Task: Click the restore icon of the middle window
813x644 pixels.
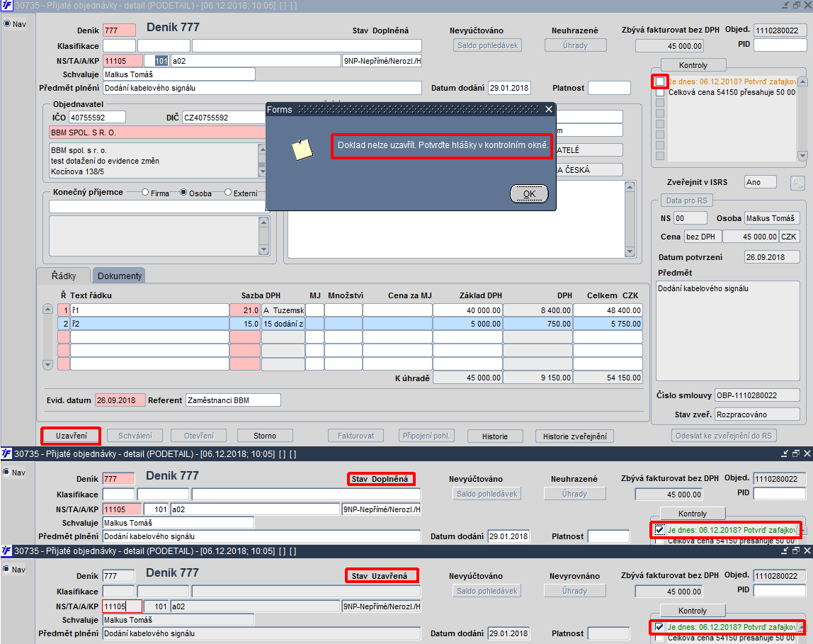Action: point(797,453)
